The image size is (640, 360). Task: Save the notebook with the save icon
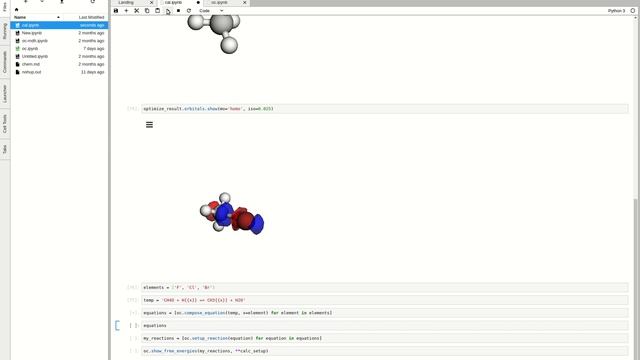point(116,11)
